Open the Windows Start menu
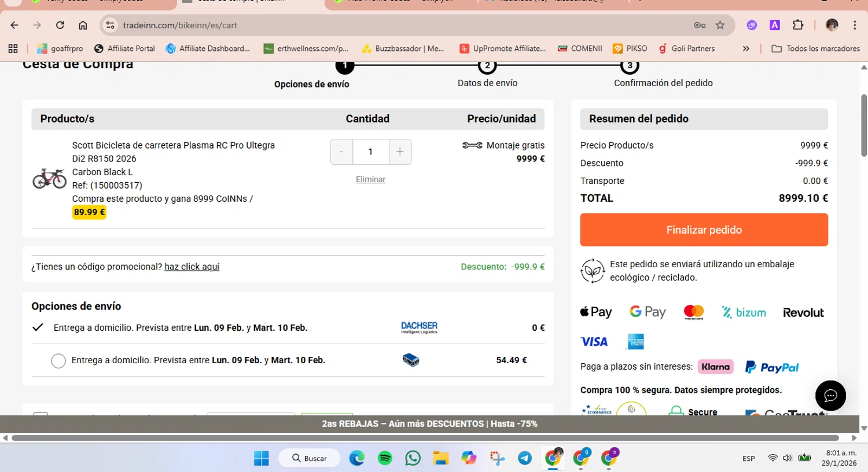This screenshot has width=868, height=472. point(262,458)
